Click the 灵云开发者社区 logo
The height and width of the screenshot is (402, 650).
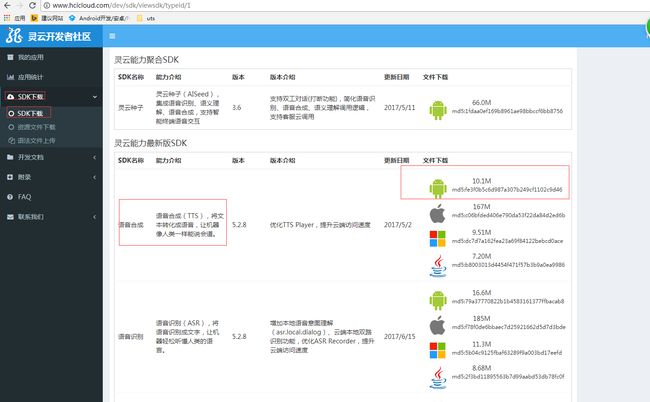[x=49, y=36]
